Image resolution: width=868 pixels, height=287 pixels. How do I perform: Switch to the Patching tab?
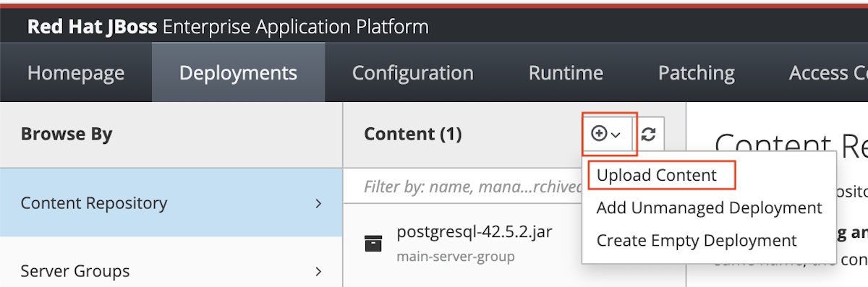[697, 73]
